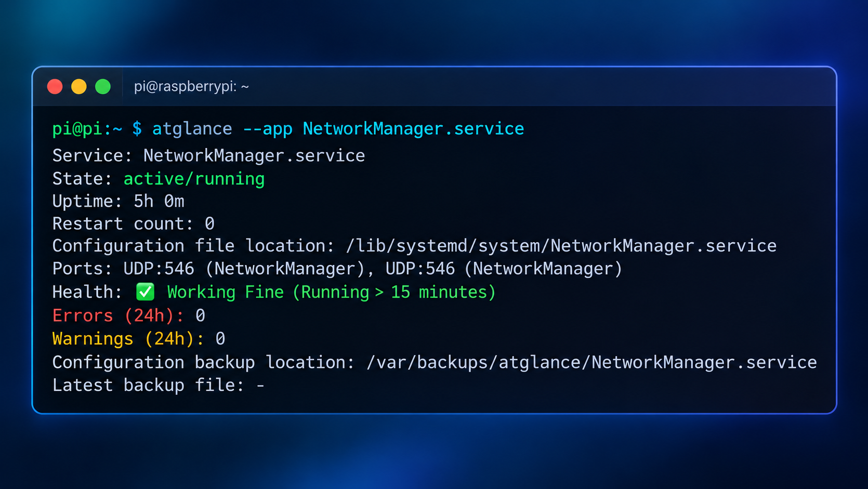The width and height of the screenshot is (868, 489).
Task: Click the 'Restart count: 0' line
Action: tap(134, 223)
